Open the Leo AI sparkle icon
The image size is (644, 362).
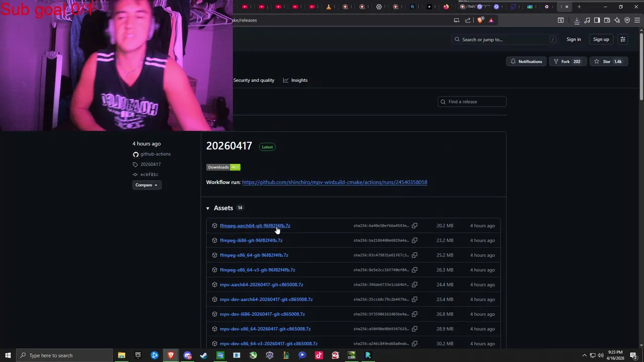(617, 20)
